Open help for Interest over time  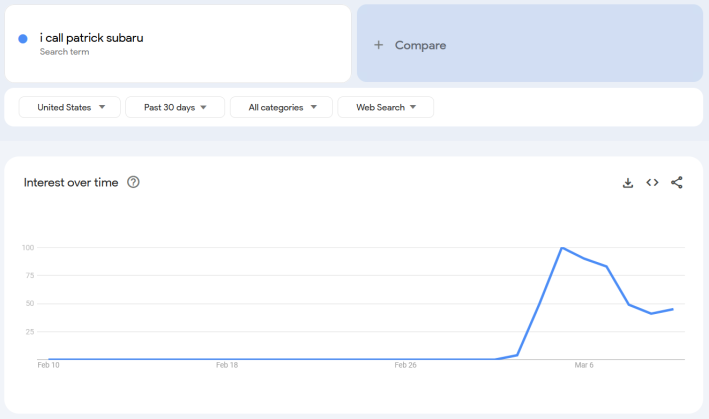[x=133, y=182]
